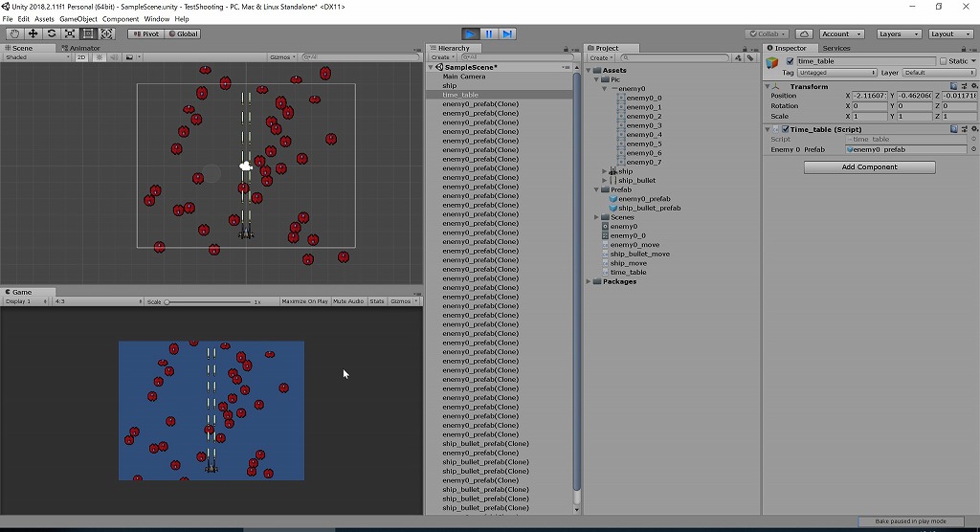Viewport: 980px width, 532px height.
Task: Select the combined Transform tool
Action: coord(107,33)
